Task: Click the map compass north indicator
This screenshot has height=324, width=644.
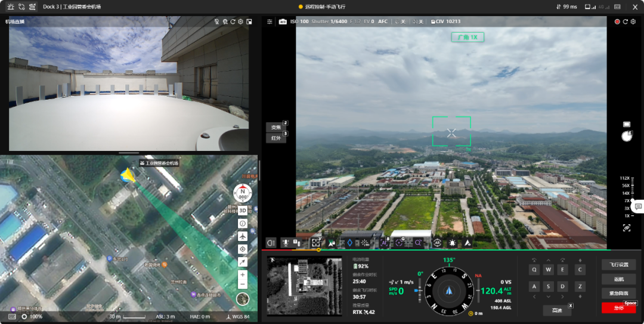Action: [x=243, y=193]
